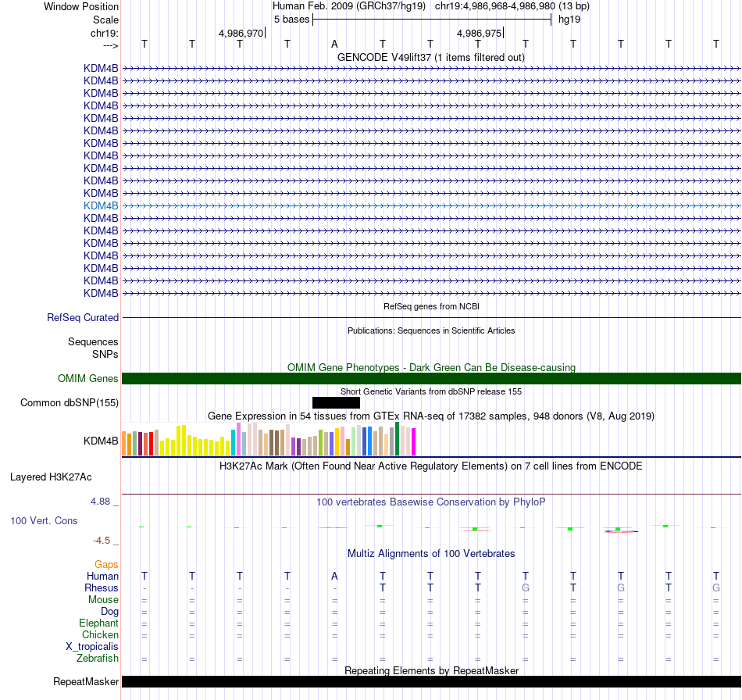Click the RepeatMasker track label
The width and height of the screenshot is (742, 700).
pyautogui.click(x=86, y=681)
